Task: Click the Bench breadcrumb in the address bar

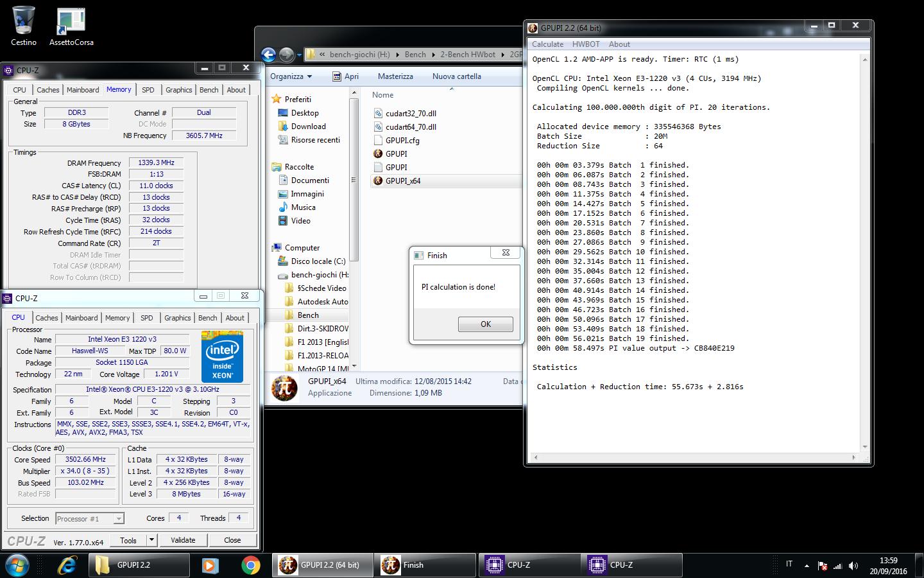Action: pyautogui.click(x=415, y=55)
